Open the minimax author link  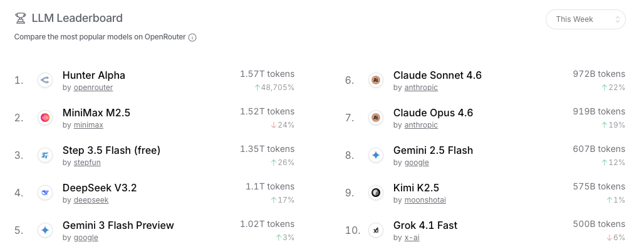click(x=88, y=125)
